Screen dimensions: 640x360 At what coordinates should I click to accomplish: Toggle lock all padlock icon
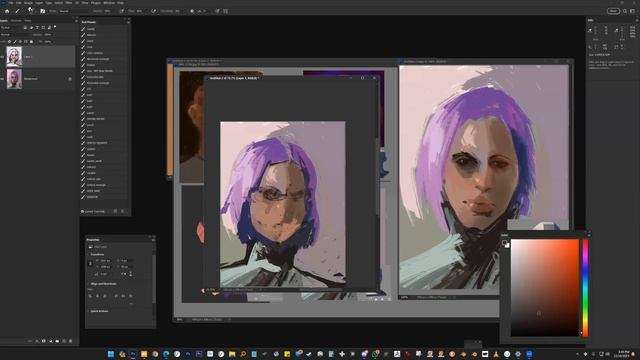(x=31, y=42)
